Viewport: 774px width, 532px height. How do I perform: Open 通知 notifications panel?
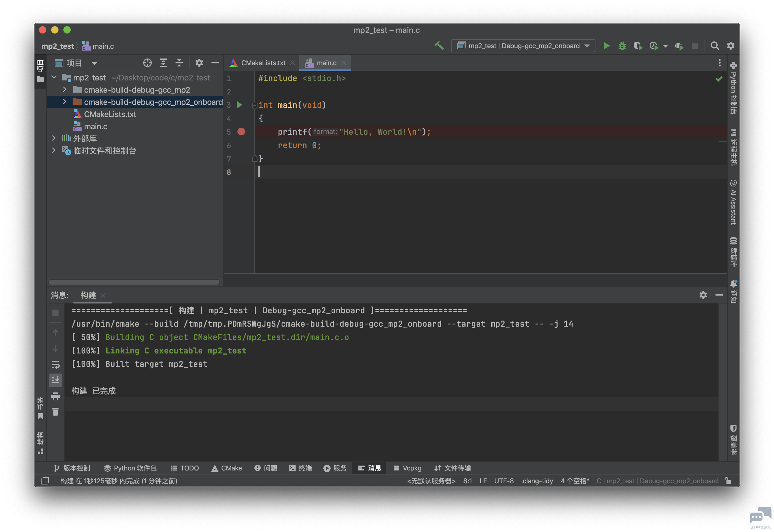[733, 291]
